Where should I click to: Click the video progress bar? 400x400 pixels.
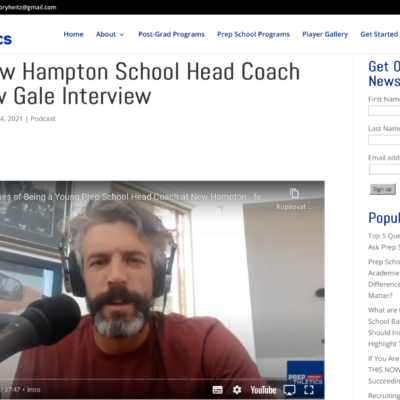pyautogui.click(x=162, y=379)
